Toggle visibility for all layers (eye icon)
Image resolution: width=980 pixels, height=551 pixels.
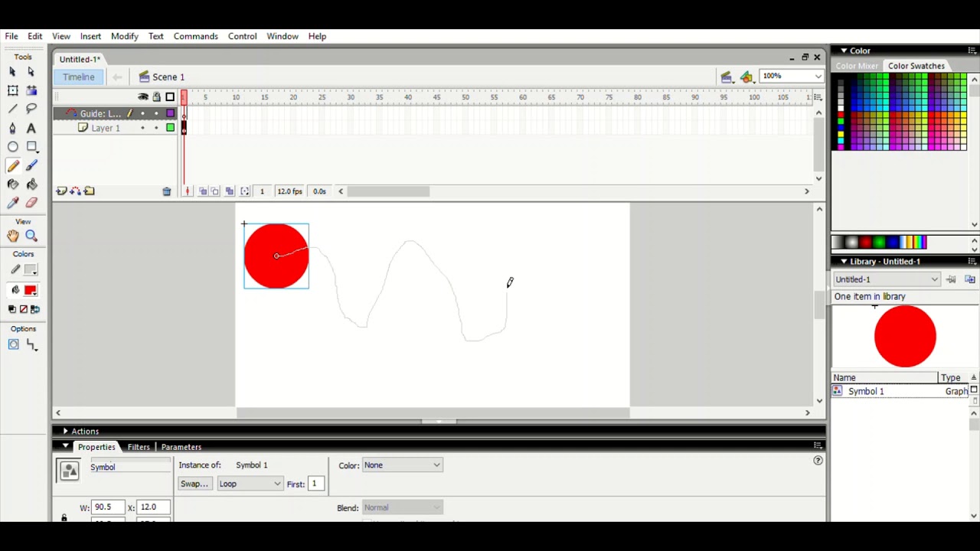(142, 97)
